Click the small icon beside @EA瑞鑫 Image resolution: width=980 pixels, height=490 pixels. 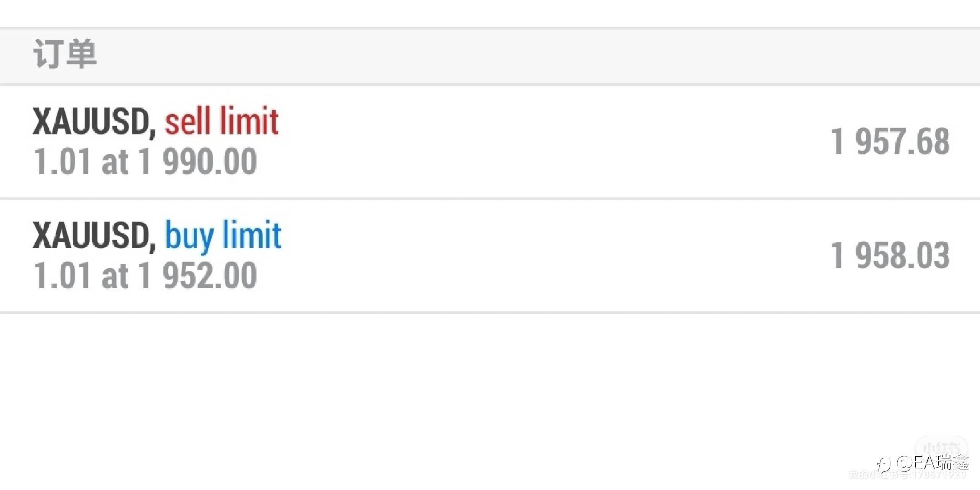883,465
